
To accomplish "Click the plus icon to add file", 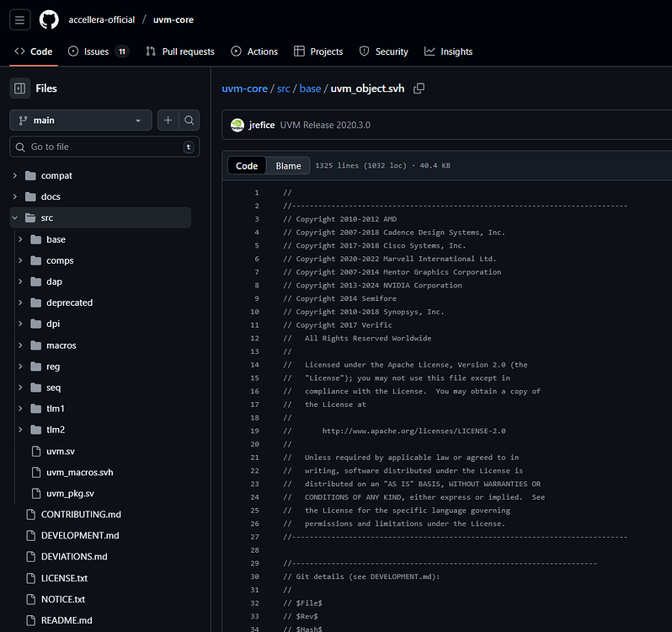I will tap(168, 121).
